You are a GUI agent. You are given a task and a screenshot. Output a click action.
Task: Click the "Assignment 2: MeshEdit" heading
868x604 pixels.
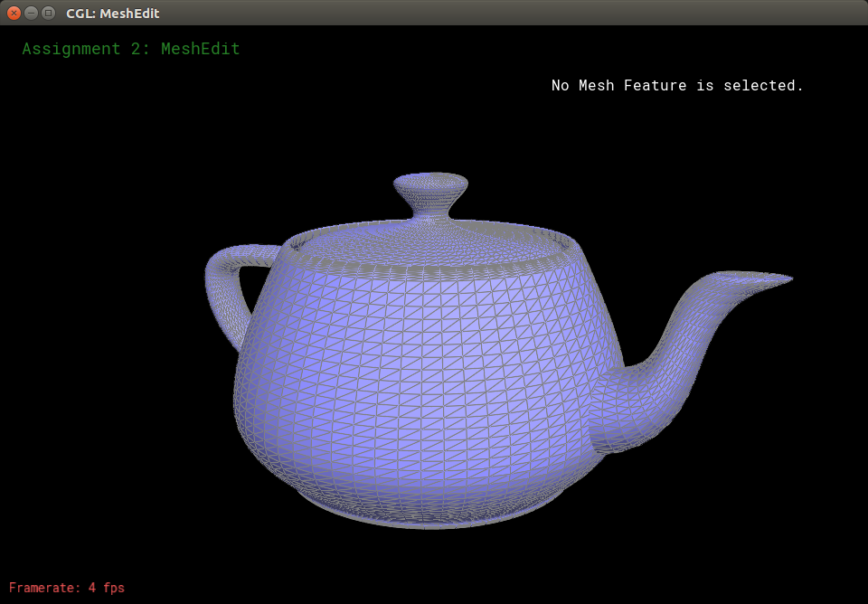pos(131,49)
